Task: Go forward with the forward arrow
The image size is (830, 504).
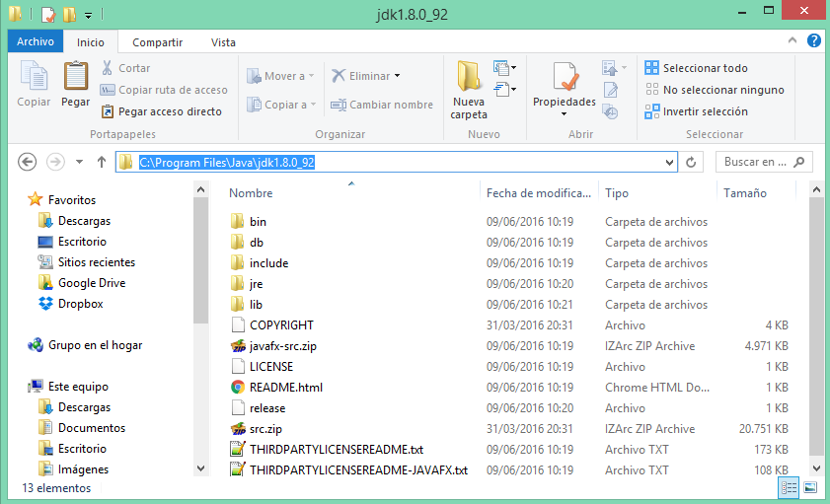Action: 55,162
